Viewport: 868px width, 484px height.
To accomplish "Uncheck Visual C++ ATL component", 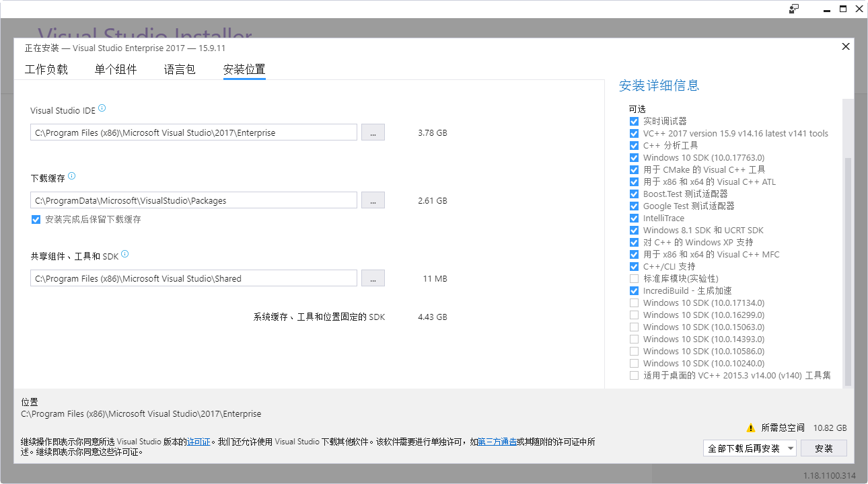I will coord(634,182).
